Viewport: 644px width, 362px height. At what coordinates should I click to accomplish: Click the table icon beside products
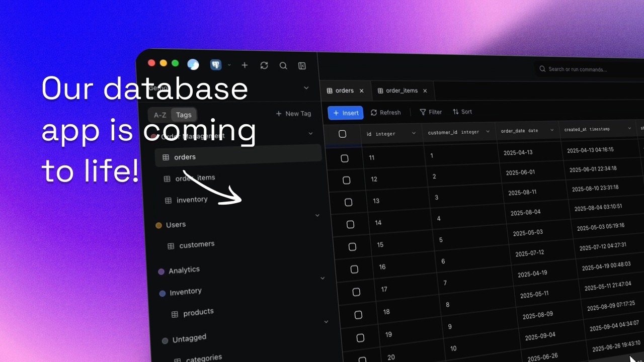[175, 314]
